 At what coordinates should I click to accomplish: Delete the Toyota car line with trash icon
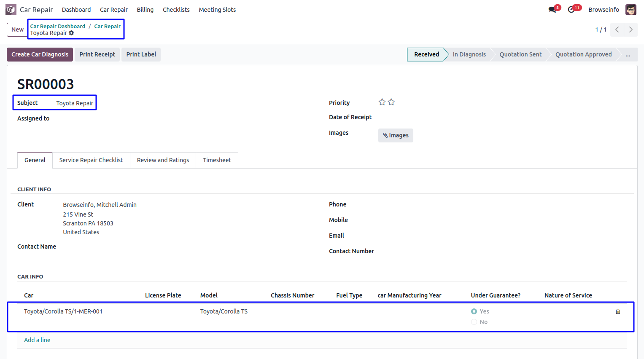click(618, 311)
